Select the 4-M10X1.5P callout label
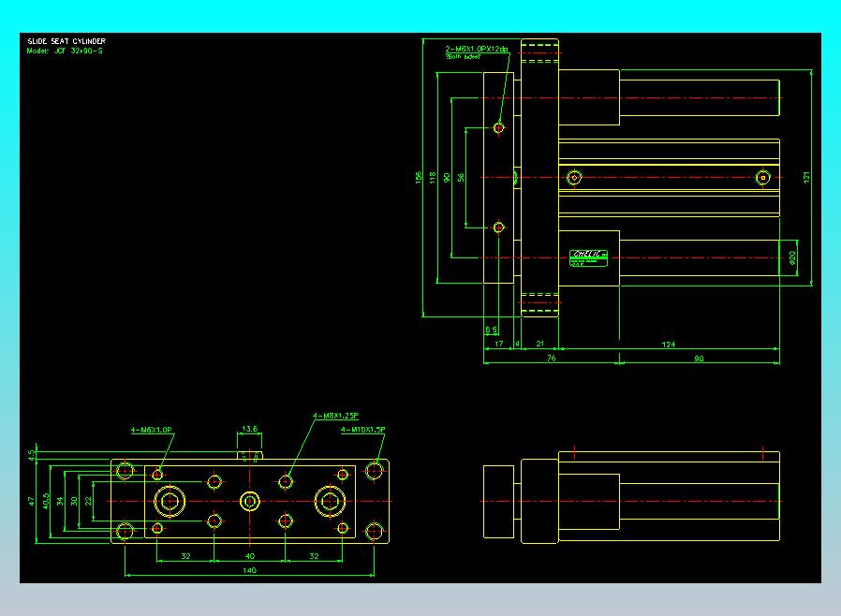Image resolution: width=841 pixels, height=616 pixels. coord(363,430)
